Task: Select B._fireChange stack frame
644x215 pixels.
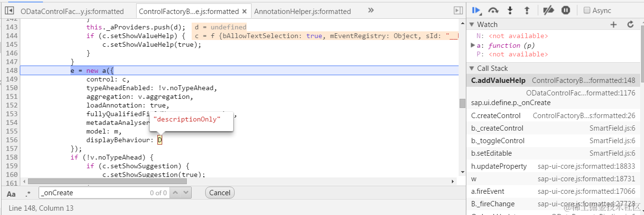Action: [x=554, y=204]
